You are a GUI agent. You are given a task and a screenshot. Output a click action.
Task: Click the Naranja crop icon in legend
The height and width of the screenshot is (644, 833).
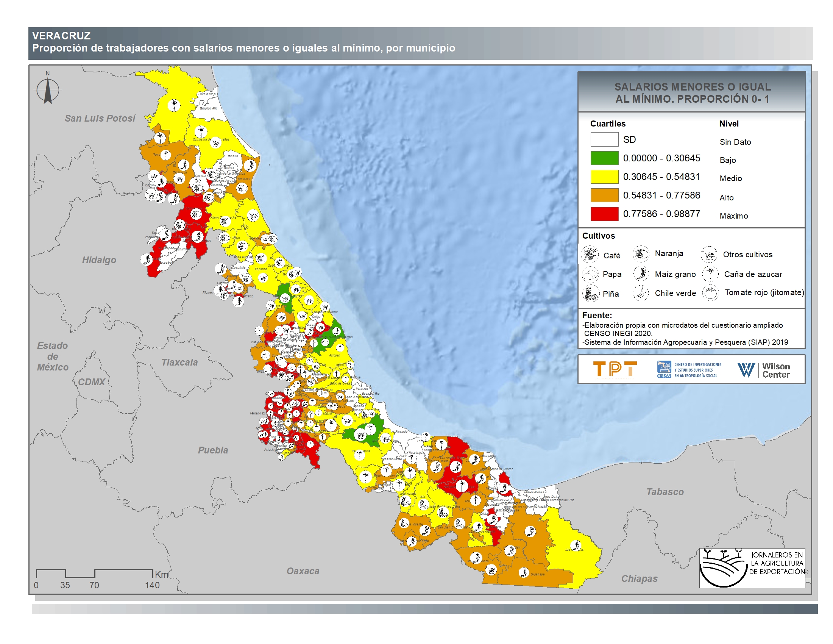641,254
